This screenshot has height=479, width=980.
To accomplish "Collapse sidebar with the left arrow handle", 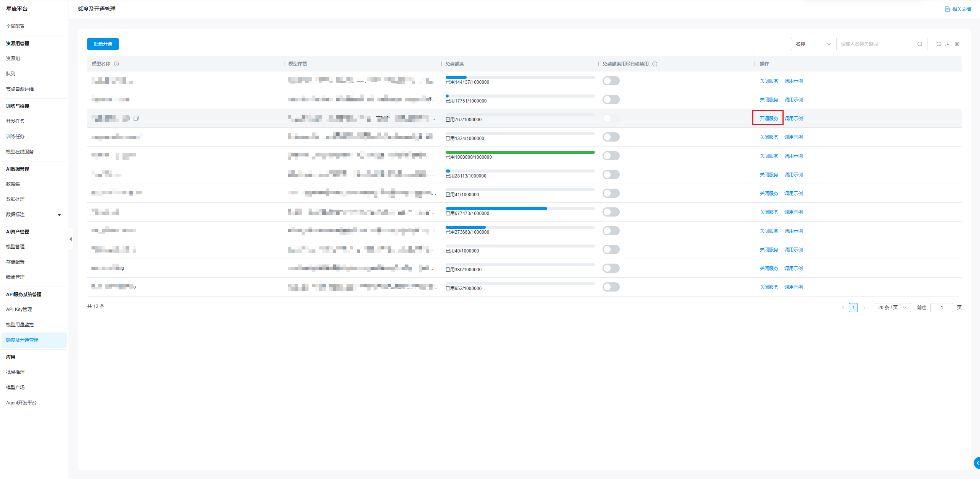I will point(70,239).
